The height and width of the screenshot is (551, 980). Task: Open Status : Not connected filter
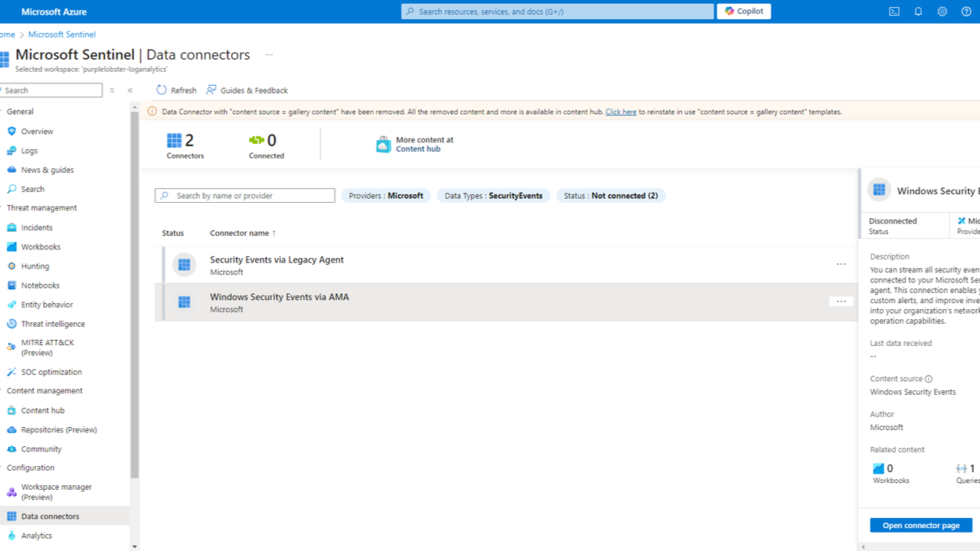(x=611, y=196)
